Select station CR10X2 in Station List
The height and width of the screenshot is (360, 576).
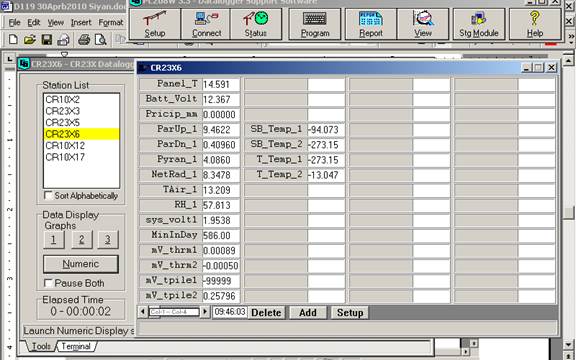tap(81, 99)
